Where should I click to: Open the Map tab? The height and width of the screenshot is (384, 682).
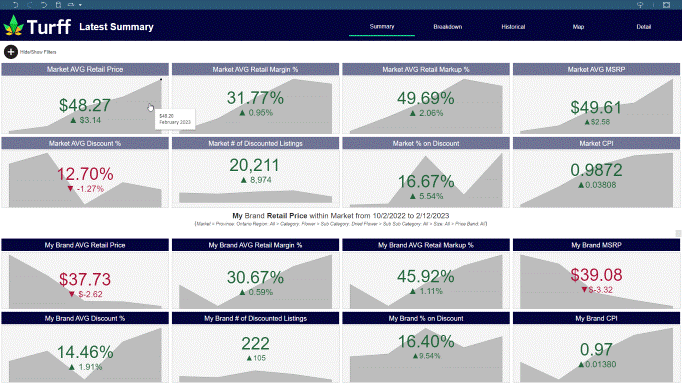coord(578,27)
